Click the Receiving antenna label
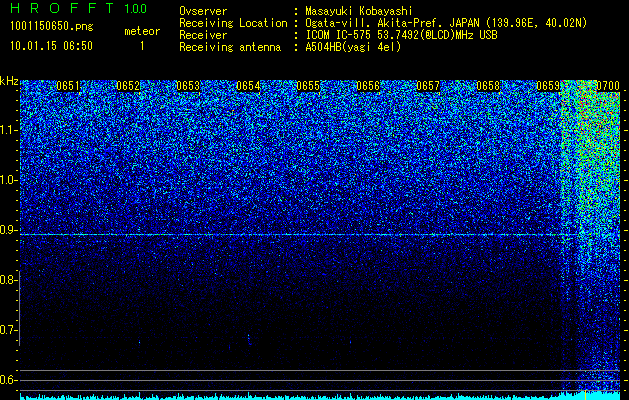 230,47
